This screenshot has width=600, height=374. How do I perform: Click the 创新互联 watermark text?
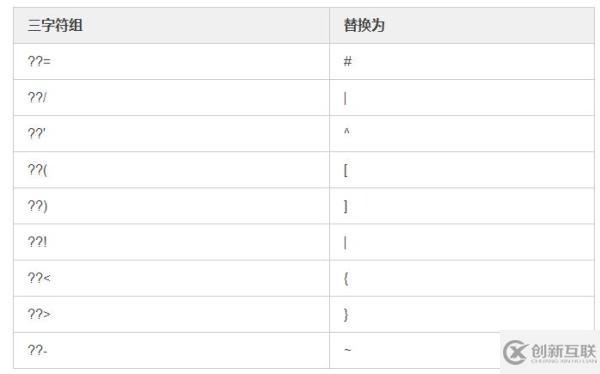pyautogui.click(x=563, y=351)
